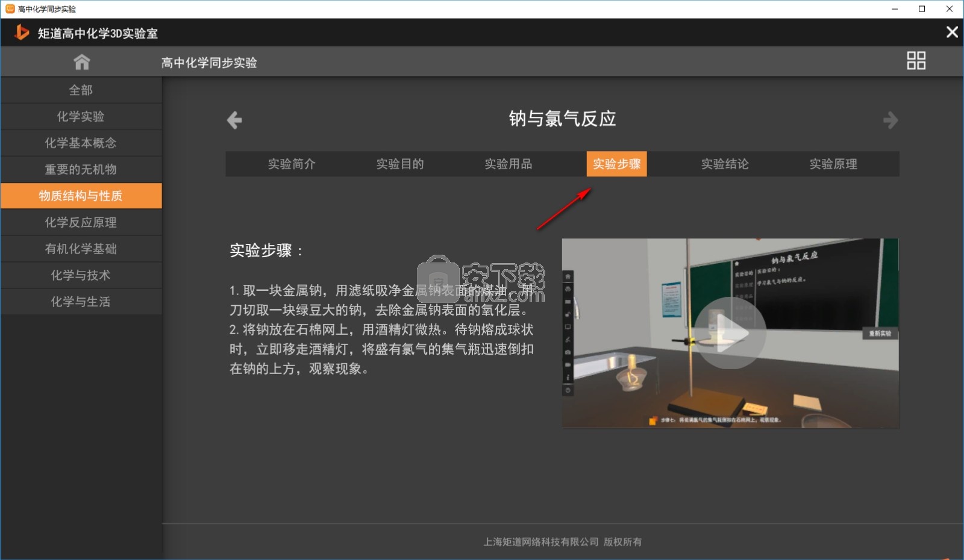Select the 化学反应原理 category
This screenshot has height=560, width=964.
(x=81, y=223)
